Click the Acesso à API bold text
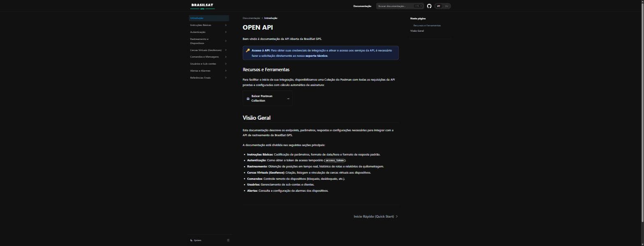The image size is (644, 246). (261, 50)
